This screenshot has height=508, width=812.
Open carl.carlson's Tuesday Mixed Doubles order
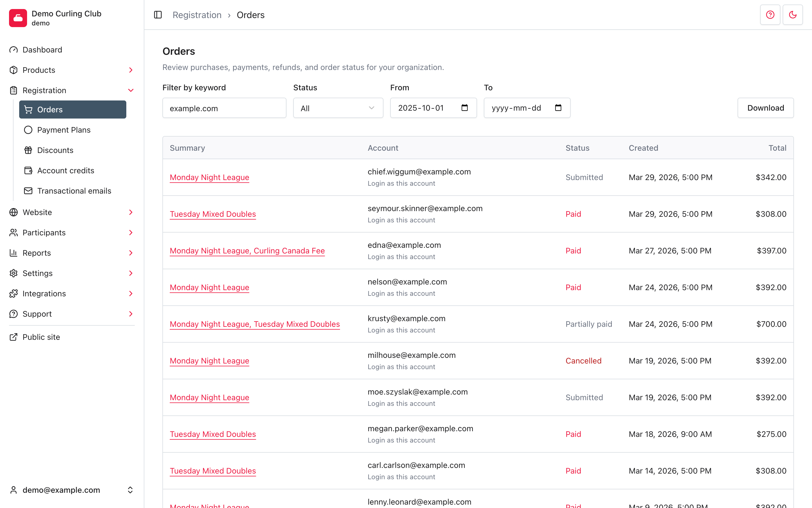coord(213,471)
